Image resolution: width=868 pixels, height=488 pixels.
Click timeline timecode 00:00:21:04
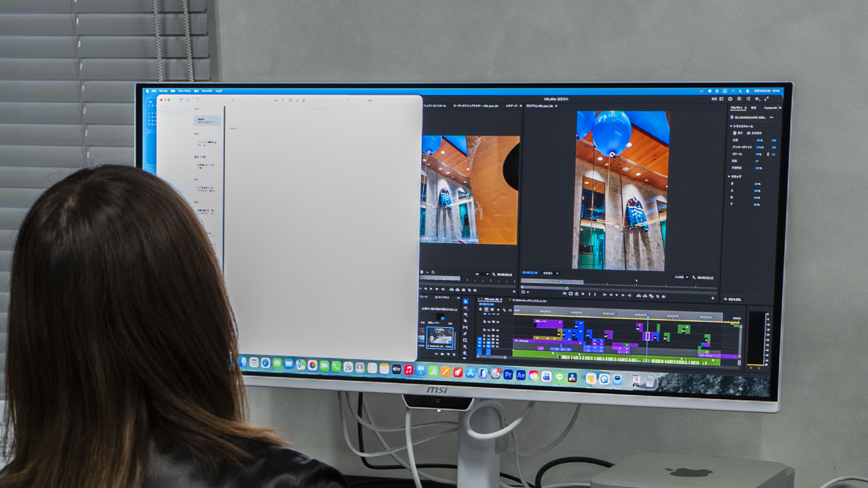[486, 304]
